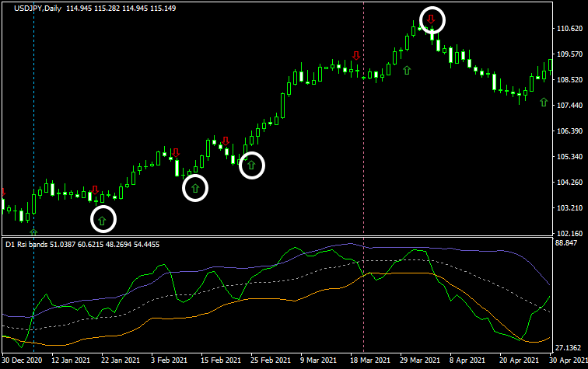Click the 103.210 price level label
The height and width of the screenshot is (369, 588).
[569, 207]
